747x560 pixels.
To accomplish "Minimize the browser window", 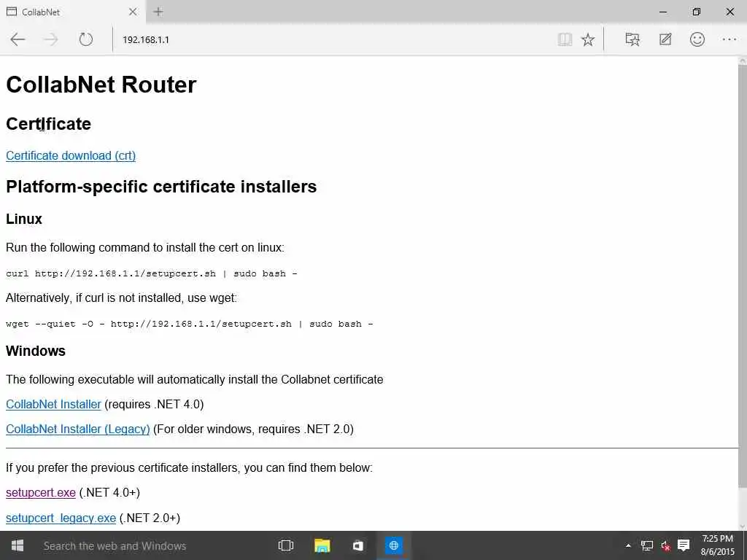I will point(662,12).
